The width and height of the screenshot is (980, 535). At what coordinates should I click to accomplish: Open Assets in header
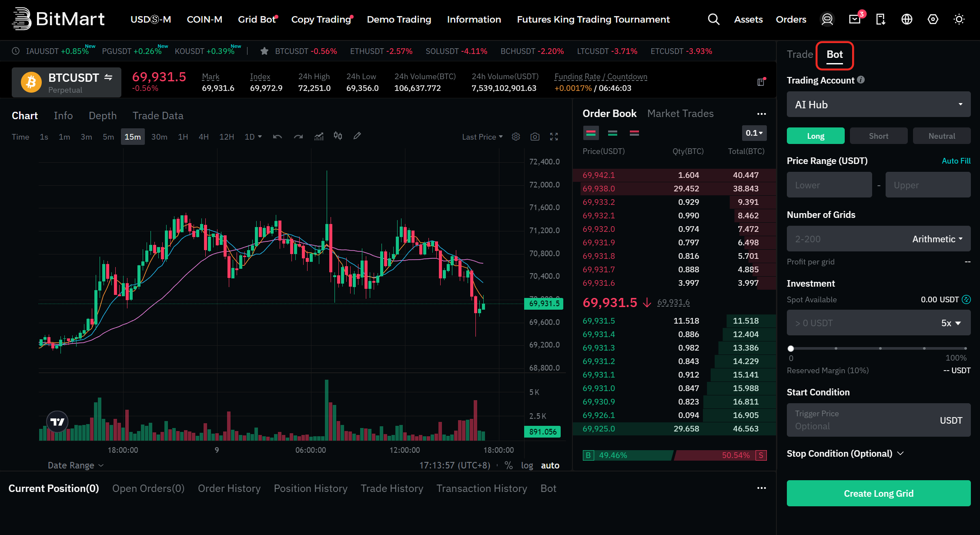pyautogui.click(x=749, y=19)
